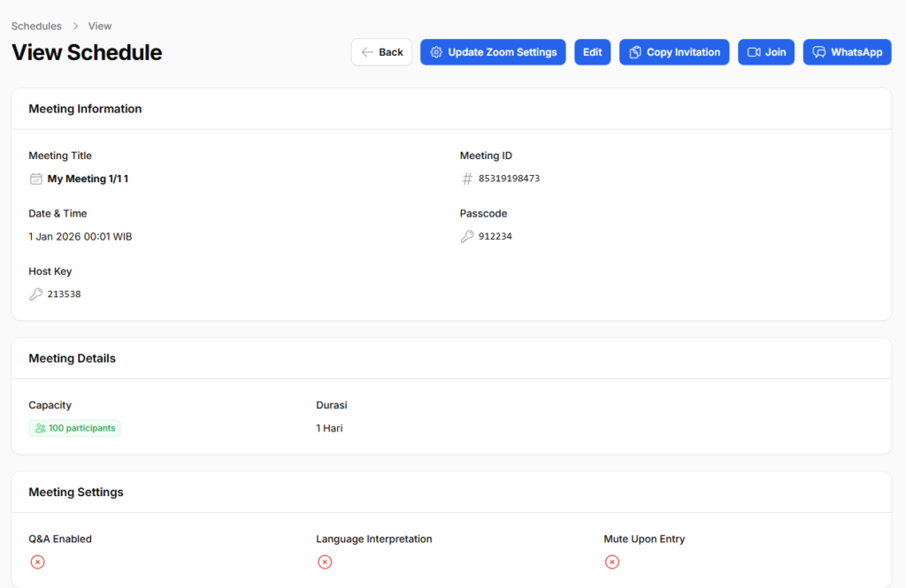Click the Q&A Enabled disabled status icon
The image size is (906, 588).
point(37,562)
